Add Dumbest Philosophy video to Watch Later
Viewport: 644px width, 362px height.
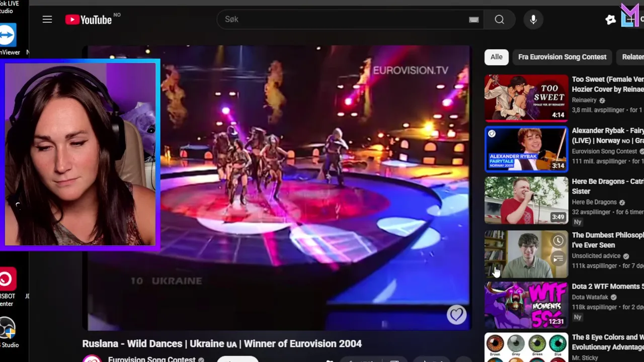[558, 241]
